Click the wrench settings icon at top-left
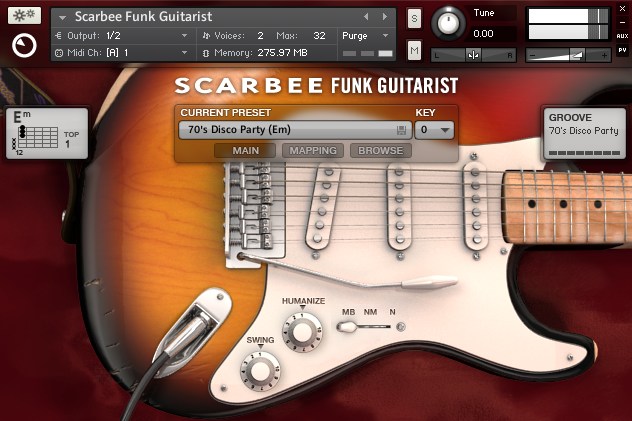This screenshot has height=421, width=632. (22, 17)
